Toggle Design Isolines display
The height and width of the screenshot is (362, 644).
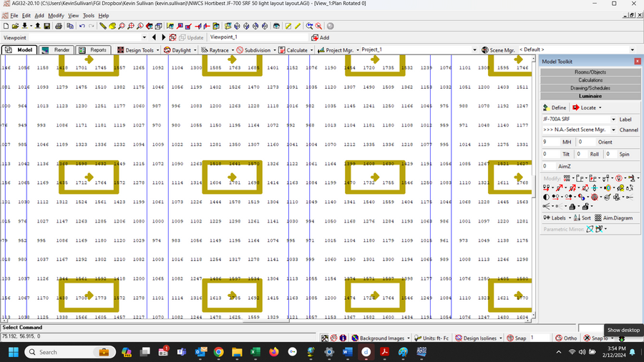point(476,338)
